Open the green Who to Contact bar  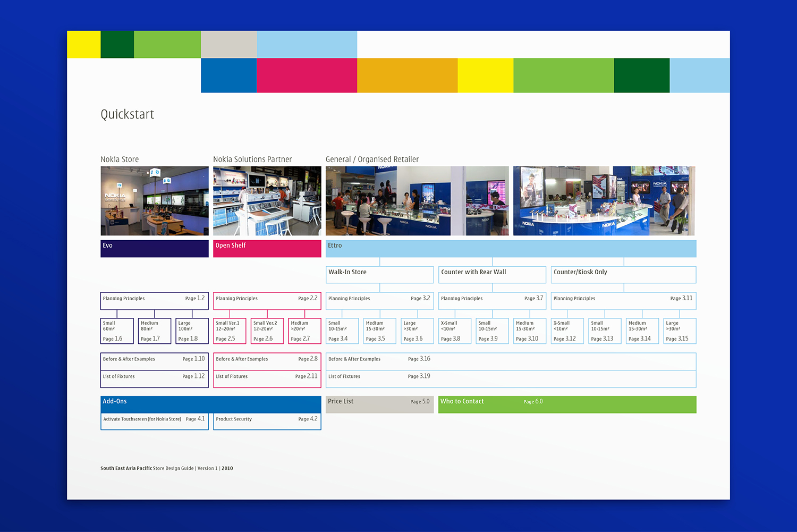pos(567,404)
